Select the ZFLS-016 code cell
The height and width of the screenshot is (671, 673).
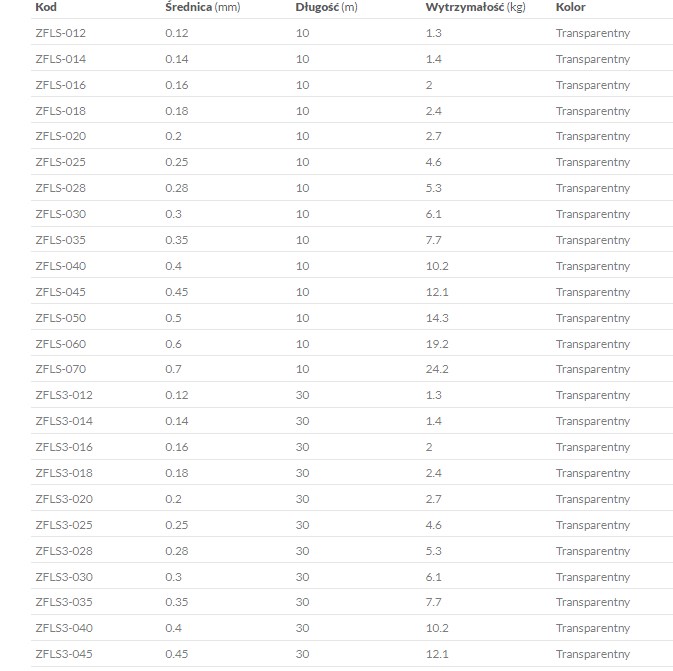(x=60, y=85)
